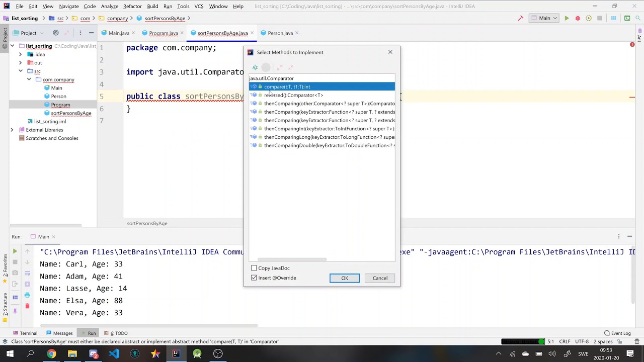
Task: Start the Debug bug icon in toolbar
Action: [x=578, y=18]
